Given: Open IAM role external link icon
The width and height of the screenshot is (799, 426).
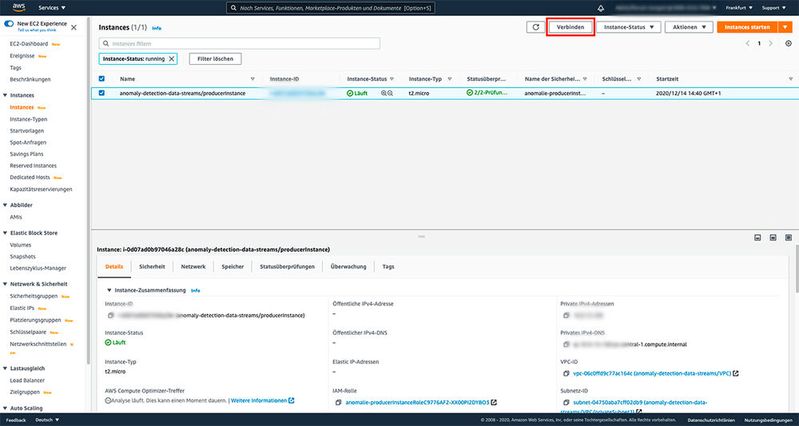Looking at the screenshot, I should pyautogui.click(x=494, y=403).
